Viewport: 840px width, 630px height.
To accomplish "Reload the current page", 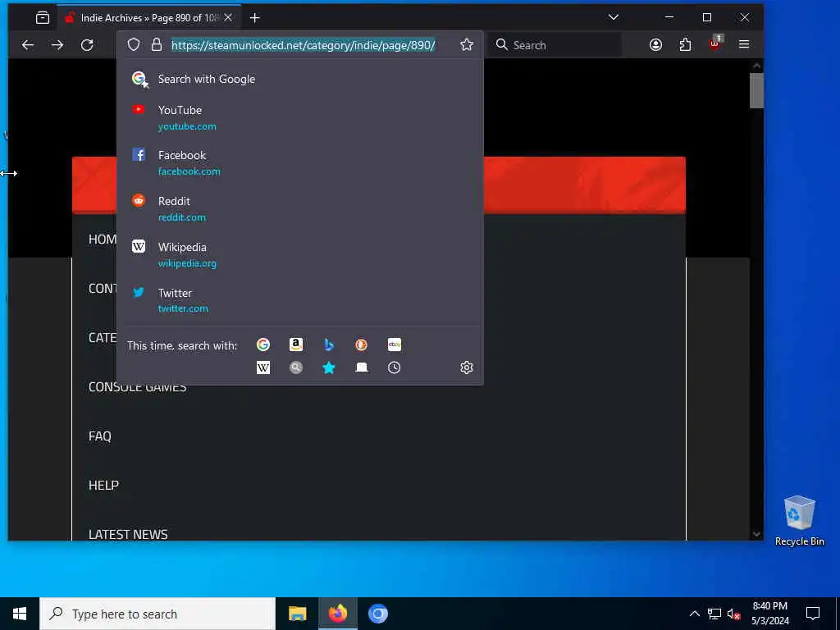I will [87, 45].
